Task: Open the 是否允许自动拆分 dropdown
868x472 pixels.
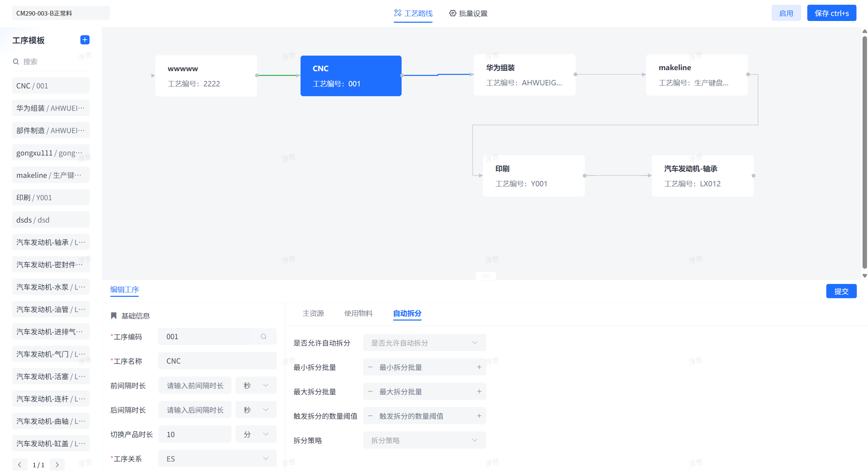Action: 424,343
